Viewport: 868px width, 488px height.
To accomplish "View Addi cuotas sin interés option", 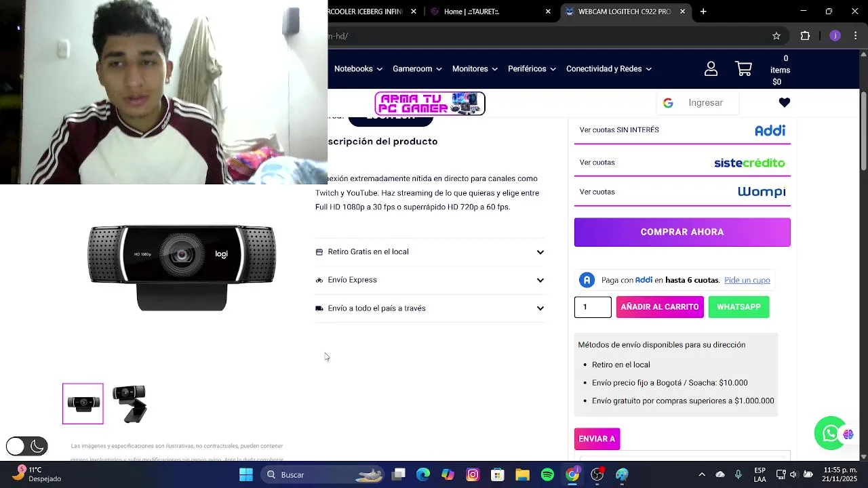I will click(x=682, y=130).
